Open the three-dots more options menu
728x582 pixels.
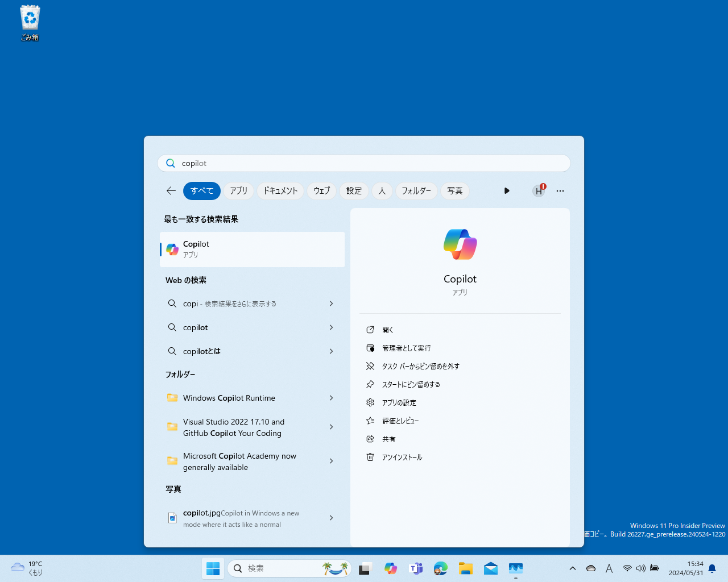(x=560, y=191)
